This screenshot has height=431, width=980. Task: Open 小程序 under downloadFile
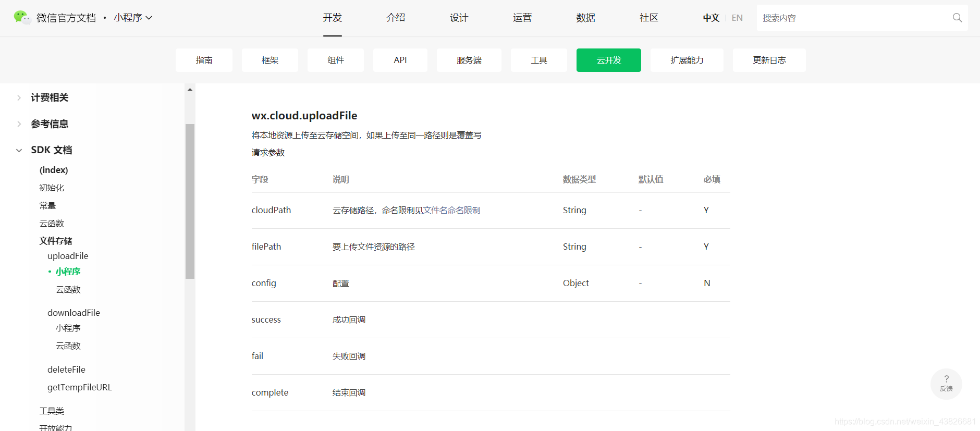click(x=68, y=328)
